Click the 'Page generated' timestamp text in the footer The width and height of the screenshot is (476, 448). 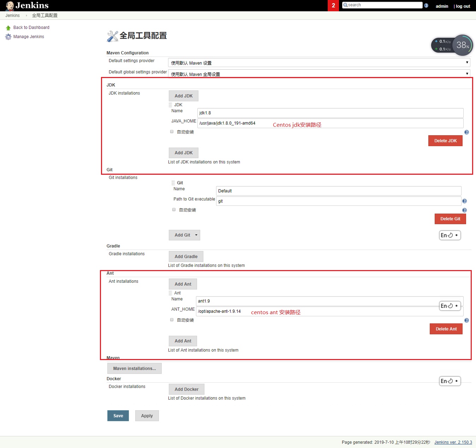click(x=386, y=442)
